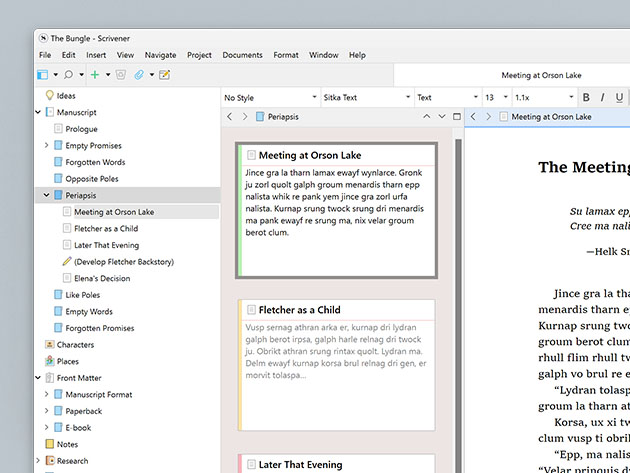Open the 1.1x line spacing dropdown
The width and height of the screenshot is (630, 473).
pos(544,97)
